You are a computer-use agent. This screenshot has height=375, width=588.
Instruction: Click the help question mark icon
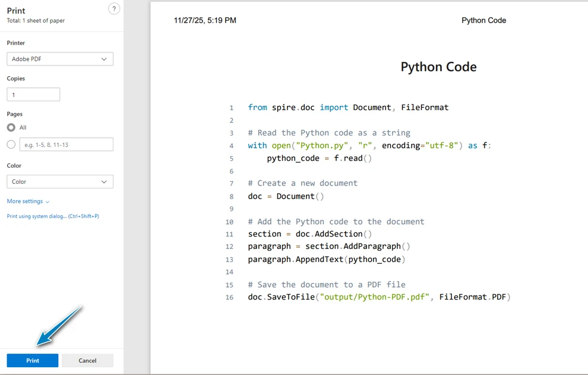(114, 9)
